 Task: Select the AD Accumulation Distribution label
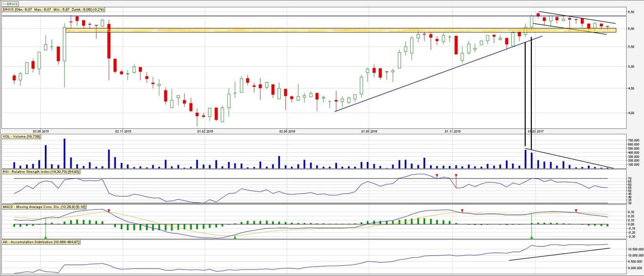click(41, 242)
